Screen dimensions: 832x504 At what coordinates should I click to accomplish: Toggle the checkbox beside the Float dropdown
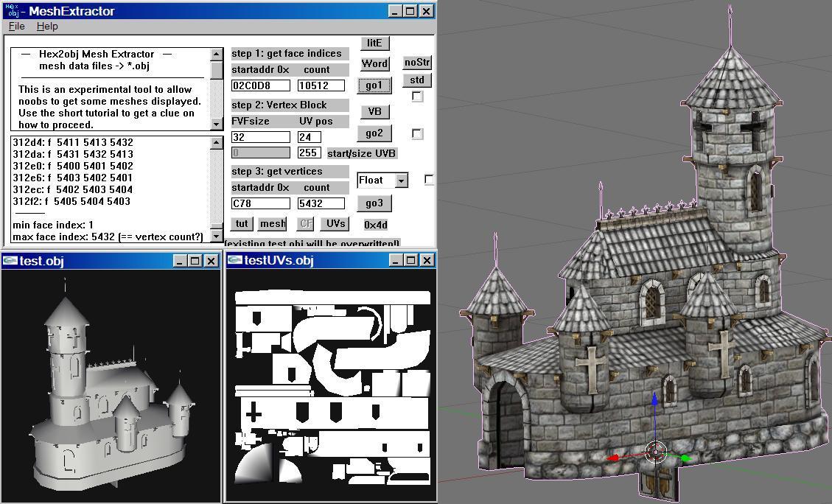pos(429,180)
